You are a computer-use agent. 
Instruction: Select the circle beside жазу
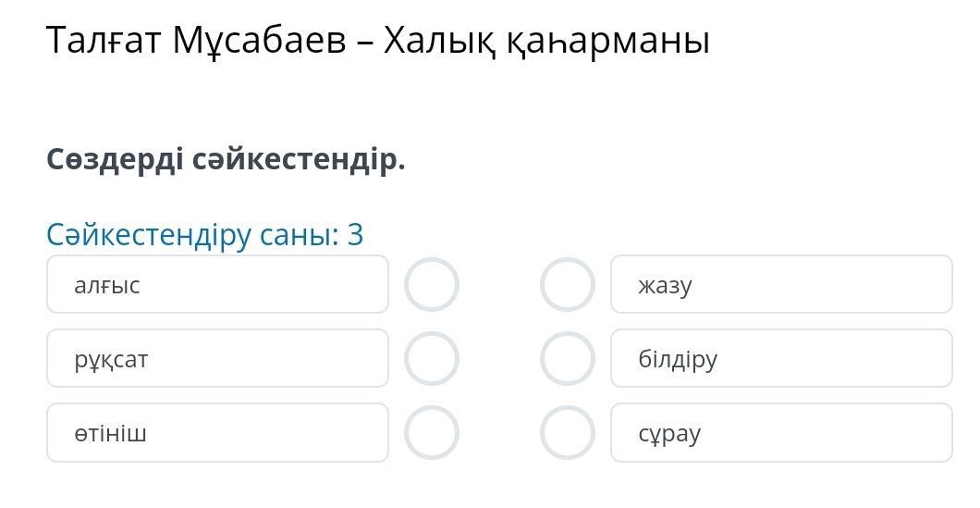tap(568, 285)
